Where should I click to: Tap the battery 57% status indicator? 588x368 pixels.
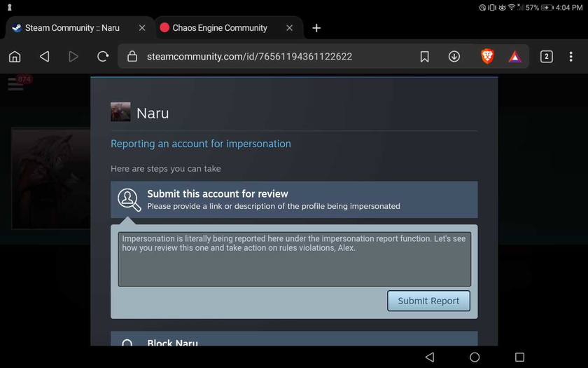point(539,8)
